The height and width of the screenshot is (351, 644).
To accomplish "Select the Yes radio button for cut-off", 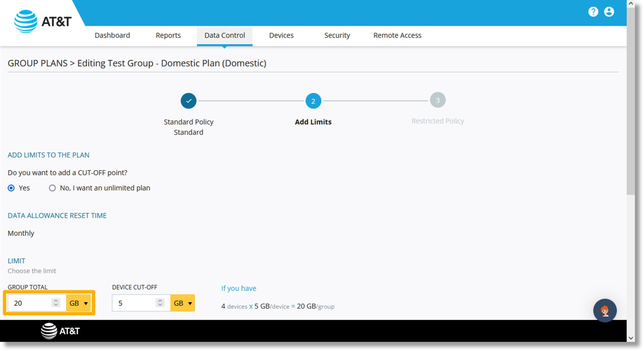I will (x=11, y=188).
